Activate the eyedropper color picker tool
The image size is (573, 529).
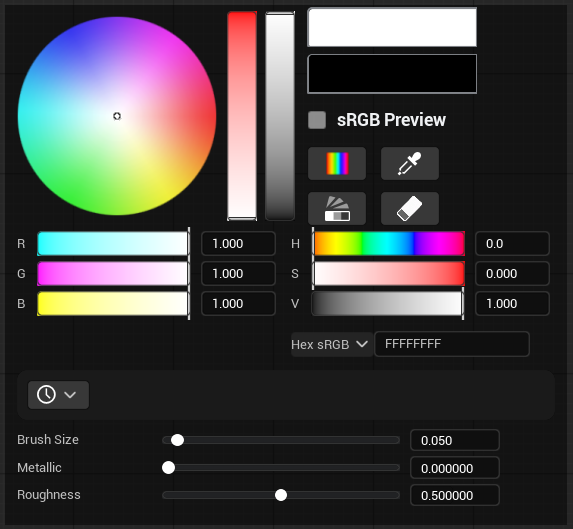click(x=410, y=163)
